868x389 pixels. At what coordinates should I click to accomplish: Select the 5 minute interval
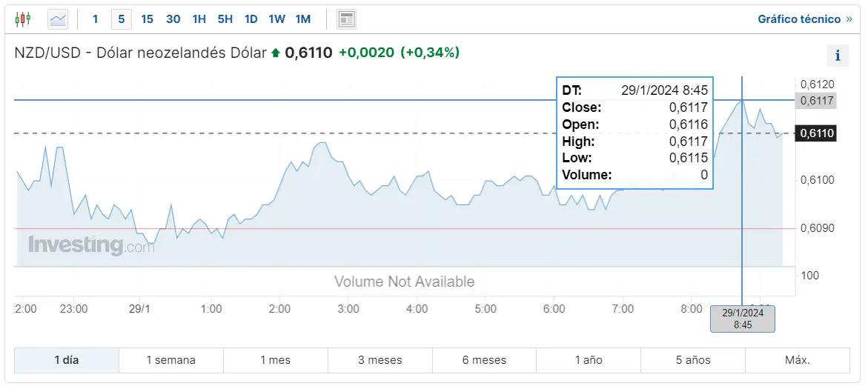click(122, 19)
